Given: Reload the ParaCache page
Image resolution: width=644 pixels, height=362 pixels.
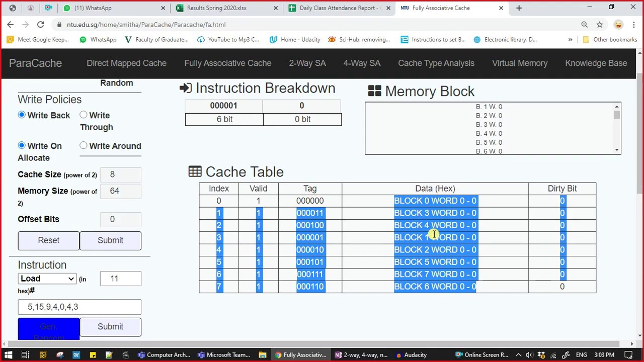Looking at the screenshot, I should coord(40,24).
